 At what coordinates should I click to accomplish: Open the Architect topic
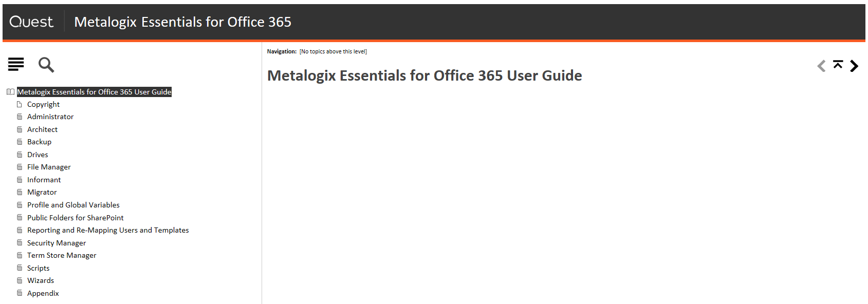(x=42, y=129)
